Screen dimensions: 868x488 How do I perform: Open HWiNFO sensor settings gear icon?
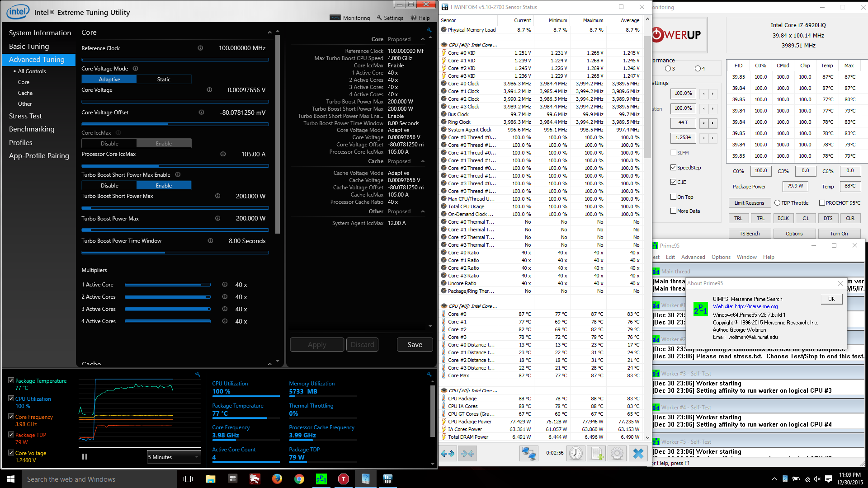617,453
